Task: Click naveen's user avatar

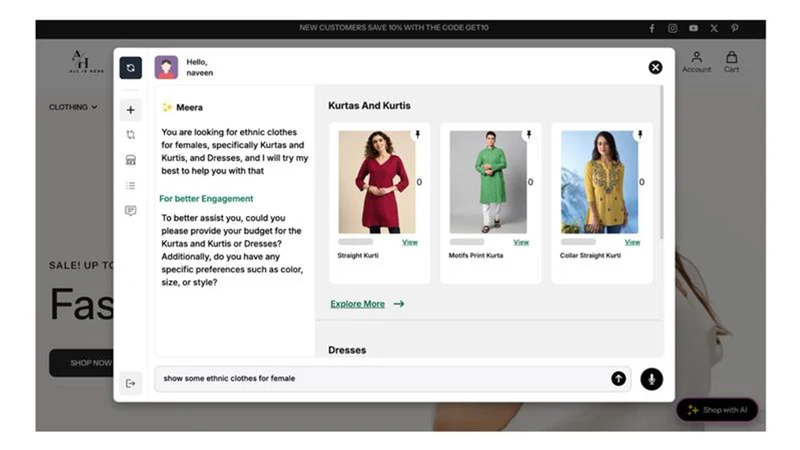Action: coord(166,67)
